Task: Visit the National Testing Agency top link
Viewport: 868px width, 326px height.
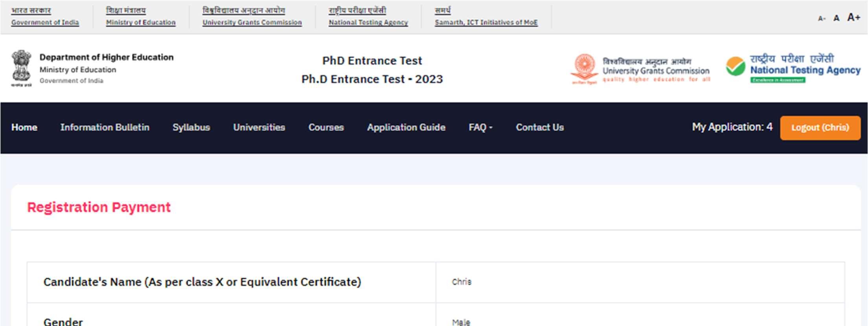Action: [368, 22]
